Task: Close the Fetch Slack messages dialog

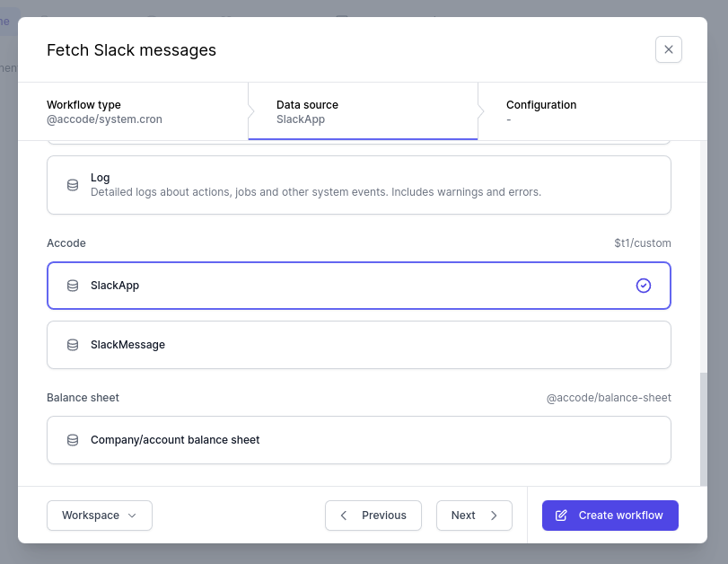Action: (669, 49)
